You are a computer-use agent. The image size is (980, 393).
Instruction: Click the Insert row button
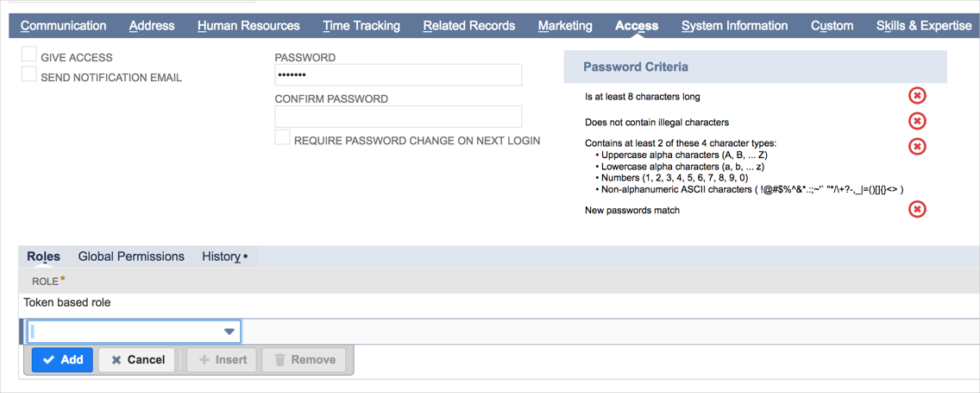pyautogui.click(x=223, y=359)
